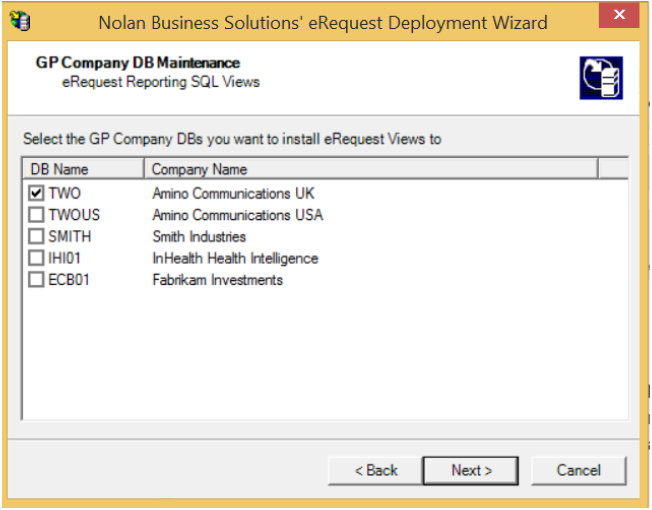The width and height of the screenshot is (652, 510).
Task: Click the Smith Industries company name
Action: 198,237
